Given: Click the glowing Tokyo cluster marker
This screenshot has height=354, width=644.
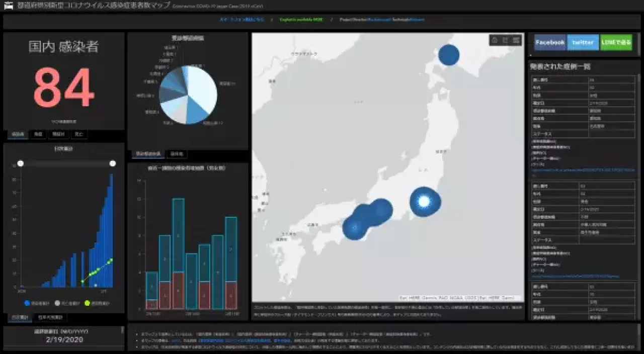Looking at the screenshot, I should (424, 201).
